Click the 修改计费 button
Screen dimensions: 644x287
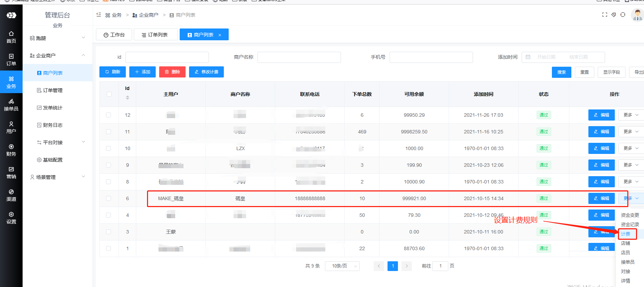(x=206, y=72)
